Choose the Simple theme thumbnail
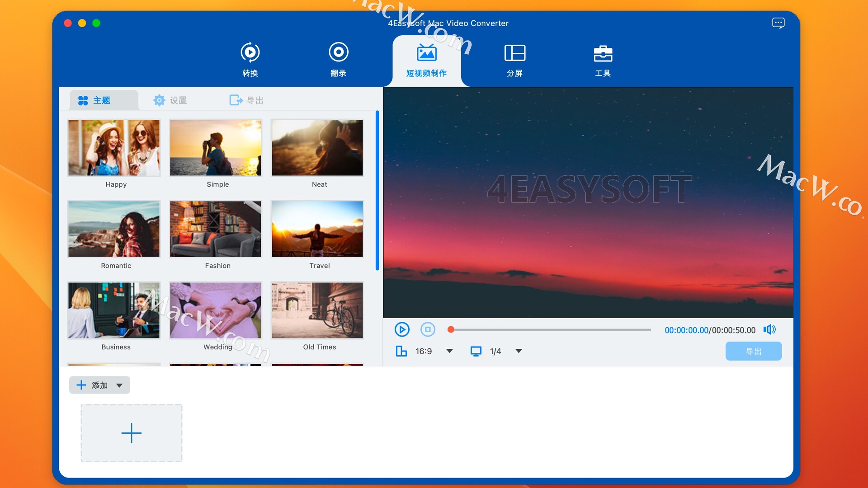The width and height of the screenshot is (868, 488). click(216, 148)
